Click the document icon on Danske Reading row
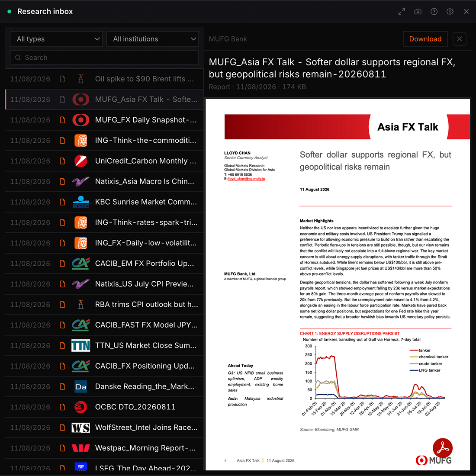This screenshot has width=476, height=476. [x=62, y=386]
